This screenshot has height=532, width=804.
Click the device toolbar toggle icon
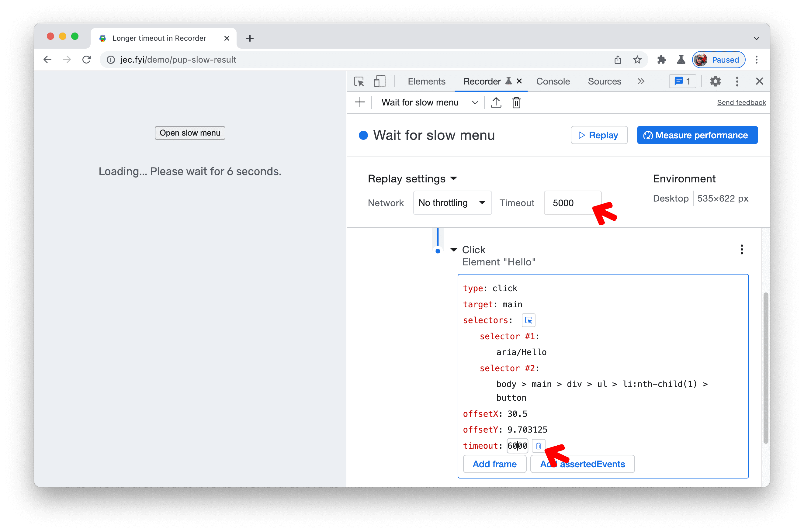click(379, 81)
